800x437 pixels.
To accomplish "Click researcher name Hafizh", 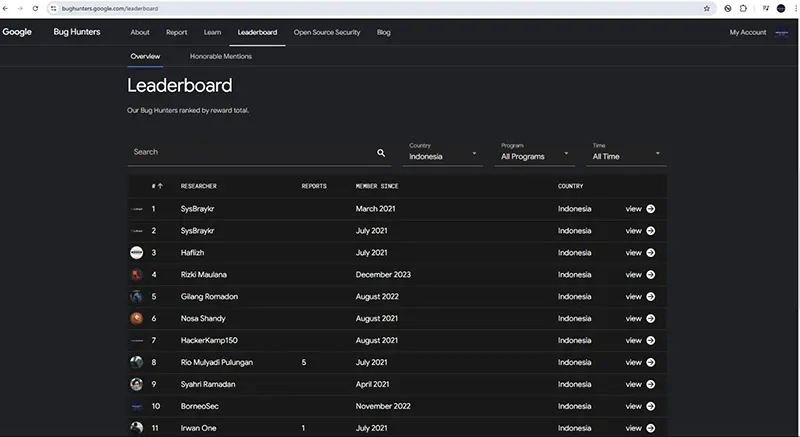I will (192, 252).
